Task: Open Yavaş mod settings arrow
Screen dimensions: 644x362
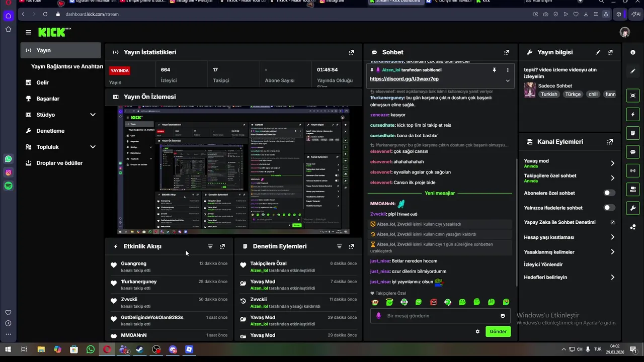Action: 612,163
